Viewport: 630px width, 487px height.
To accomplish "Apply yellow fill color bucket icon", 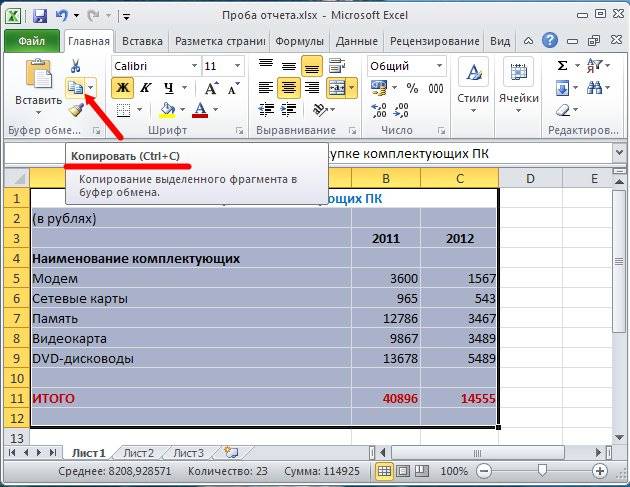I will tap(168, 110).
